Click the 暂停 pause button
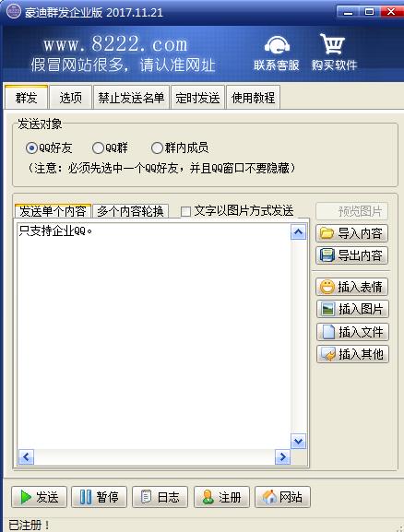The height and width of the screenshot is (532, 404). click(x=99, y=497)
